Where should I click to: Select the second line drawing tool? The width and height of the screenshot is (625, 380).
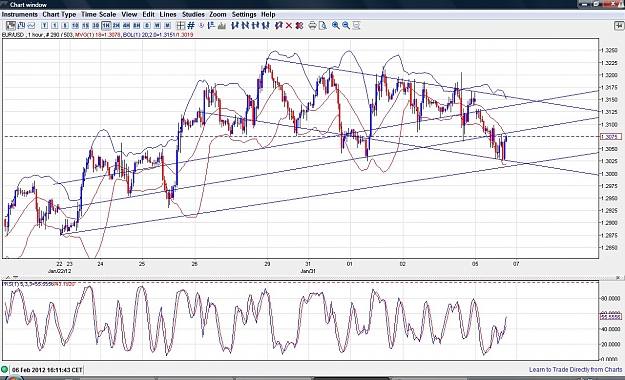pos(245,26)
